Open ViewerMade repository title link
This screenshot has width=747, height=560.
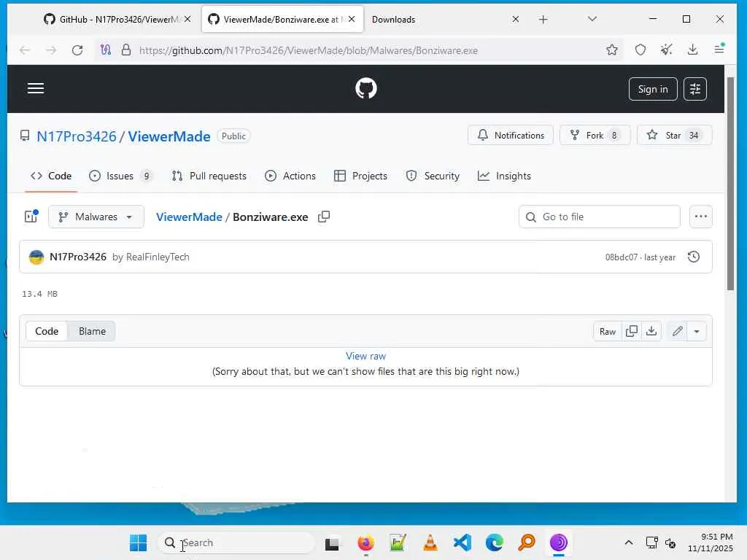pos(169,136)
